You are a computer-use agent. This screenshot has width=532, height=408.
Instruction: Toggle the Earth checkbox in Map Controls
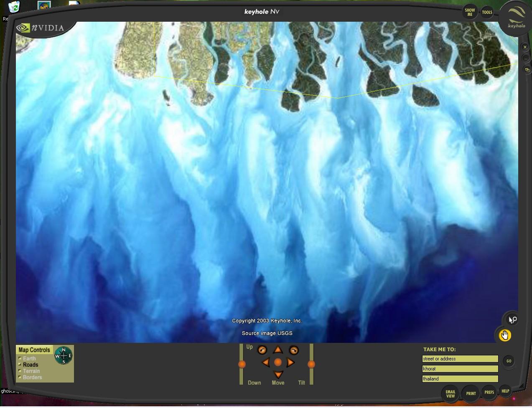[20, 358]
